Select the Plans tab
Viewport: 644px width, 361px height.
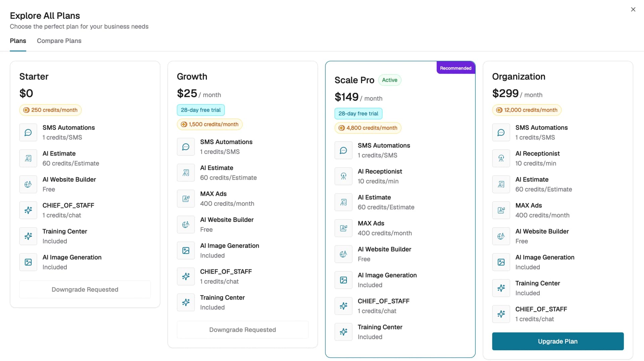[18, 41]
